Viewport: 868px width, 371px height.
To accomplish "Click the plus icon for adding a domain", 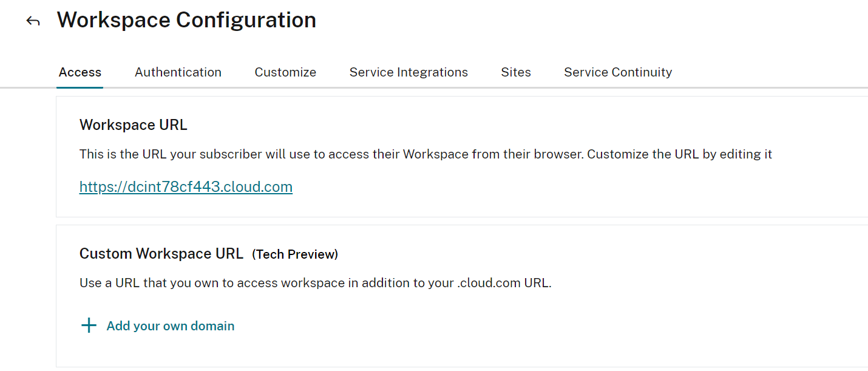I will coord(89,326).
